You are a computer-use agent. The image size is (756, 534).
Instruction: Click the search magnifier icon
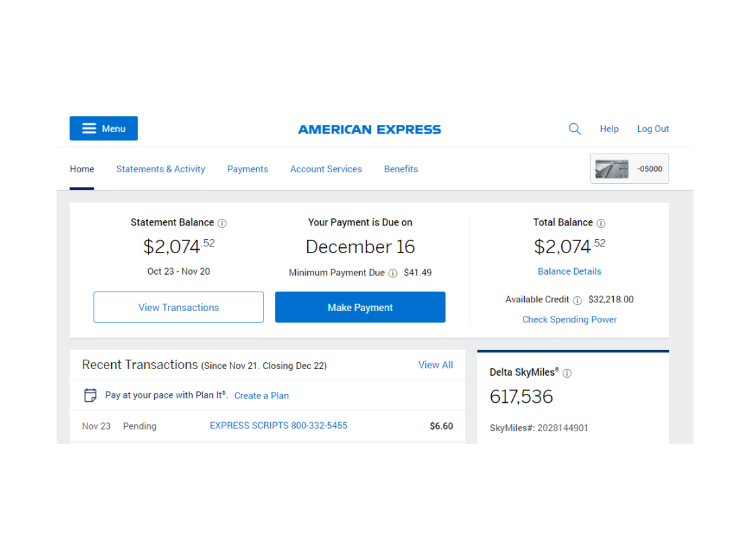click(x=574, y=129)
